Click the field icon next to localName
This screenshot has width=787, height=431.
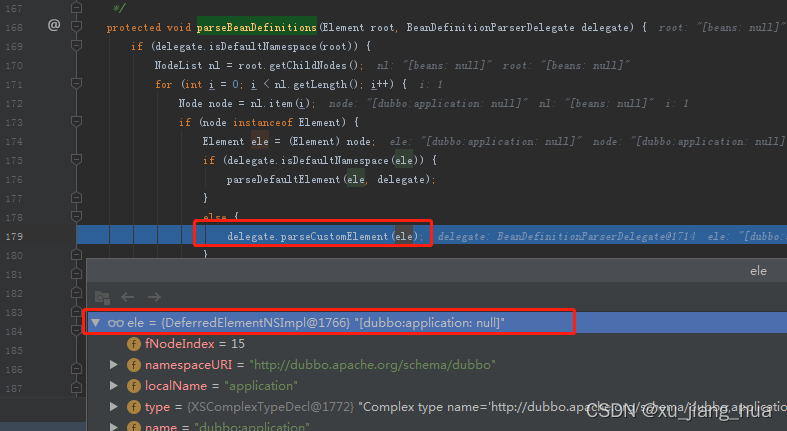(x=134, y=386)
